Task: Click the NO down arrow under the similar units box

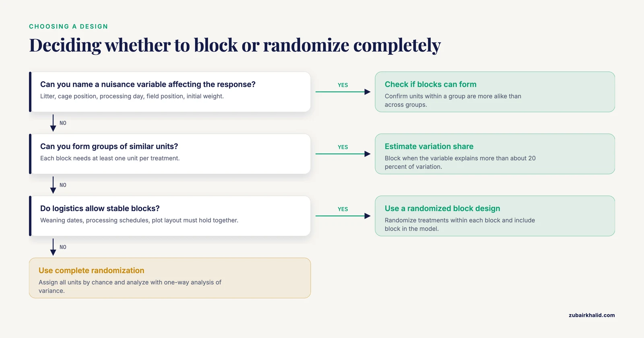Action: pyautogui.click(x=53, y=185)
